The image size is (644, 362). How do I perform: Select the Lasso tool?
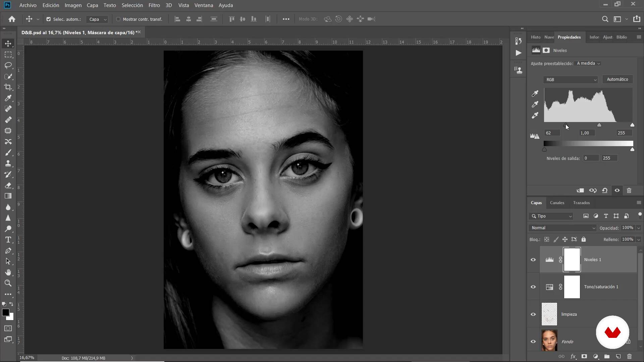coord(8,65)
